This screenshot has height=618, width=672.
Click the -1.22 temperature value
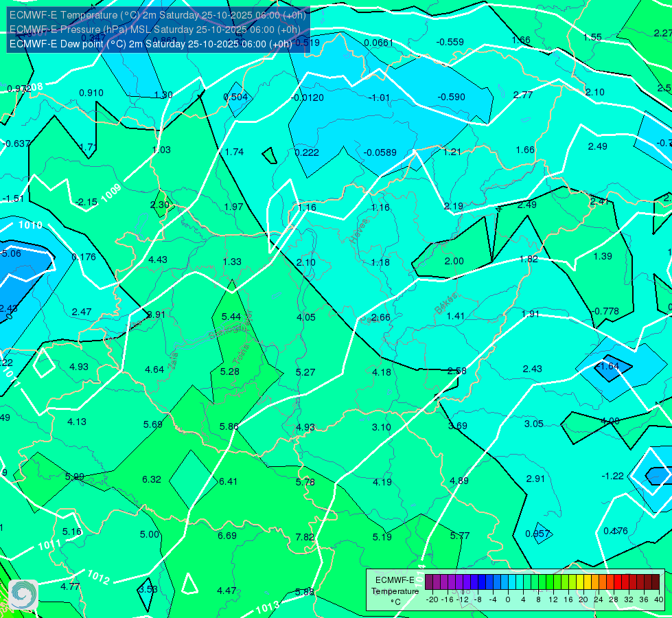tap(612, 476)
